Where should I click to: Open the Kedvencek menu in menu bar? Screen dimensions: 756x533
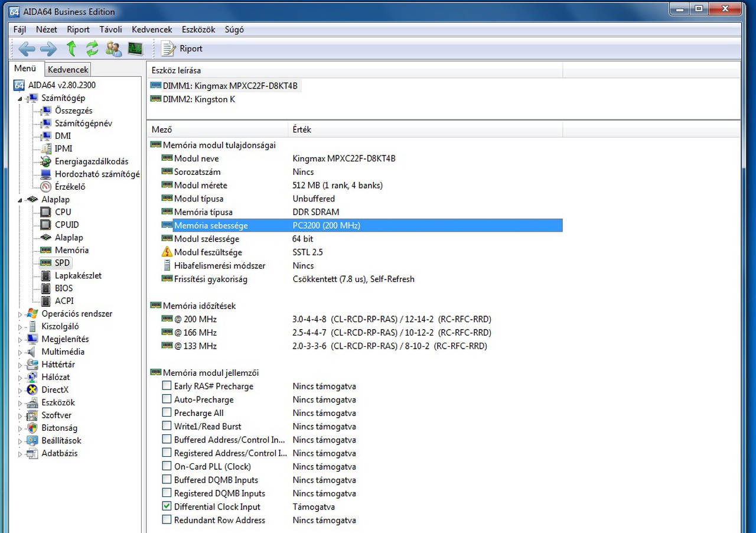point(152,30)
